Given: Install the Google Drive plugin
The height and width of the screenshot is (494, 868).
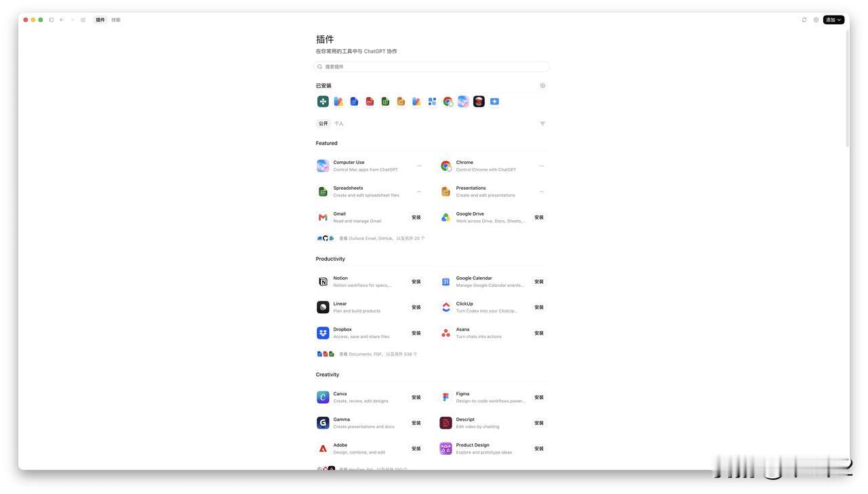Looking at the screenshot, I should point(539,218).
